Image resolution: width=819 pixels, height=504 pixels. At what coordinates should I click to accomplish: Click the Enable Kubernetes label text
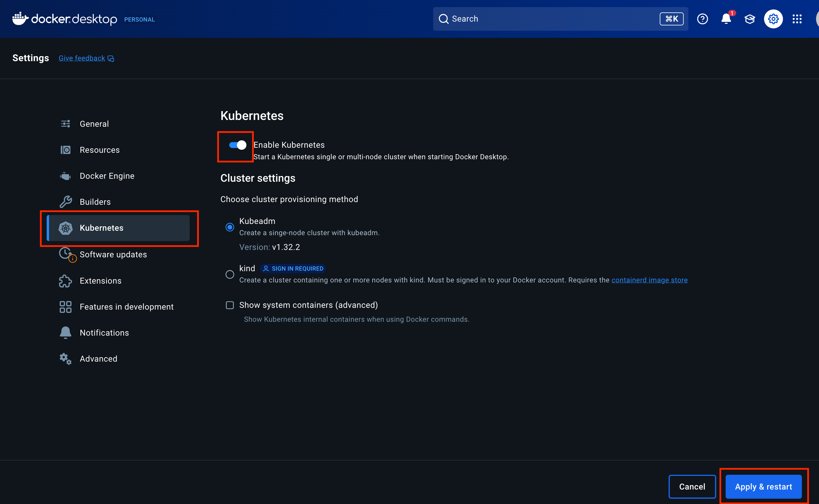289,145
